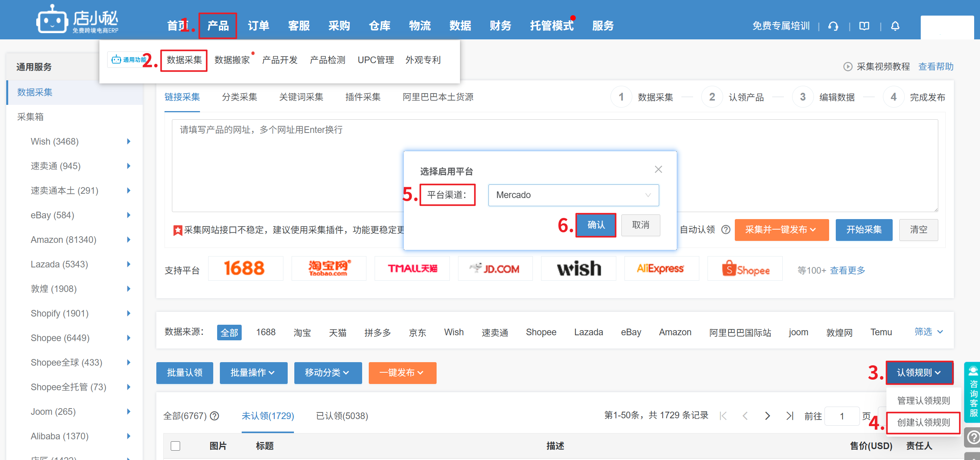Click the 确认 button in dialog
Screen dimensions: 980x460
point(596,225)
